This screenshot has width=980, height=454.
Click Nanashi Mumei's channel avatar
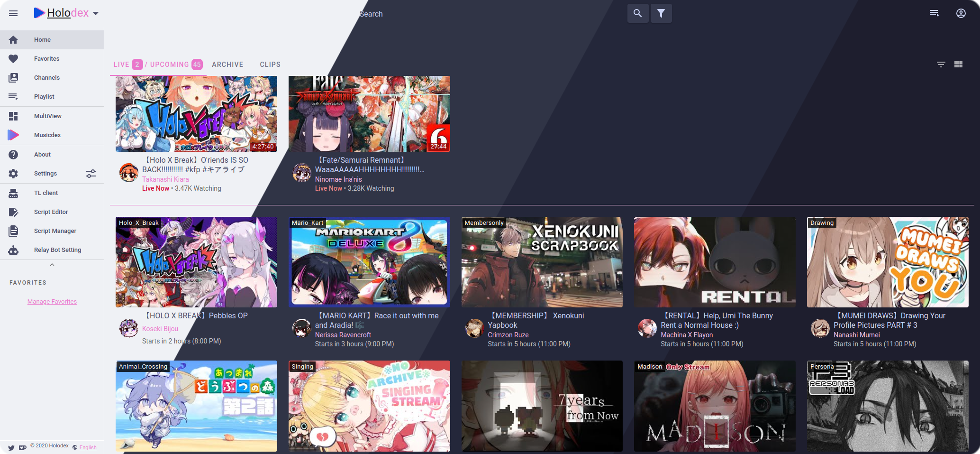pos(820,328)
